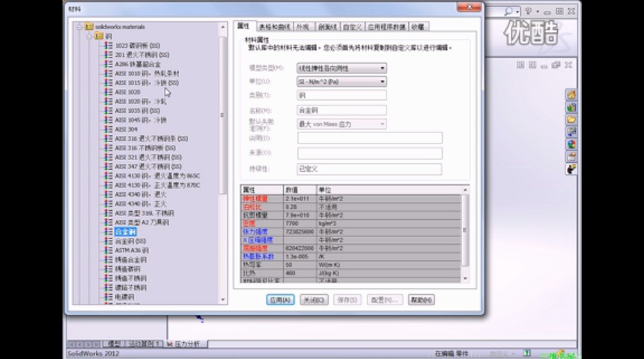
Task: Open the 应用程序数据 application data tab
Action: pyautogui.click(x=386, y=27)
